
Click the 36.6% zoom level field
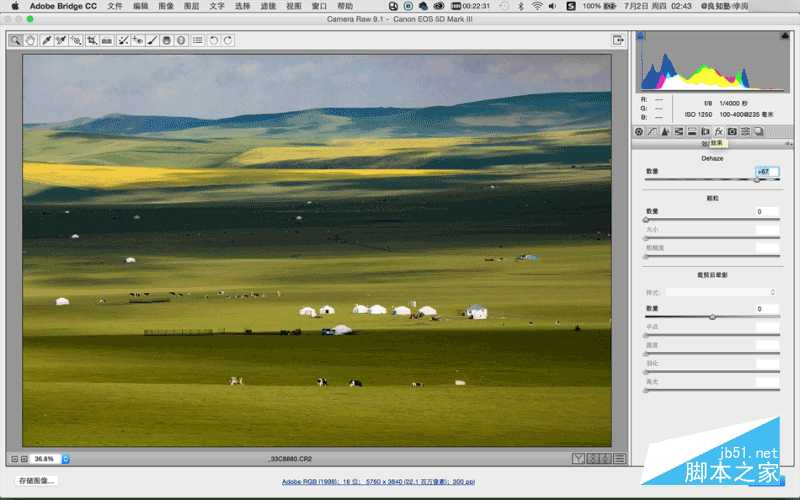pos(45,459)
